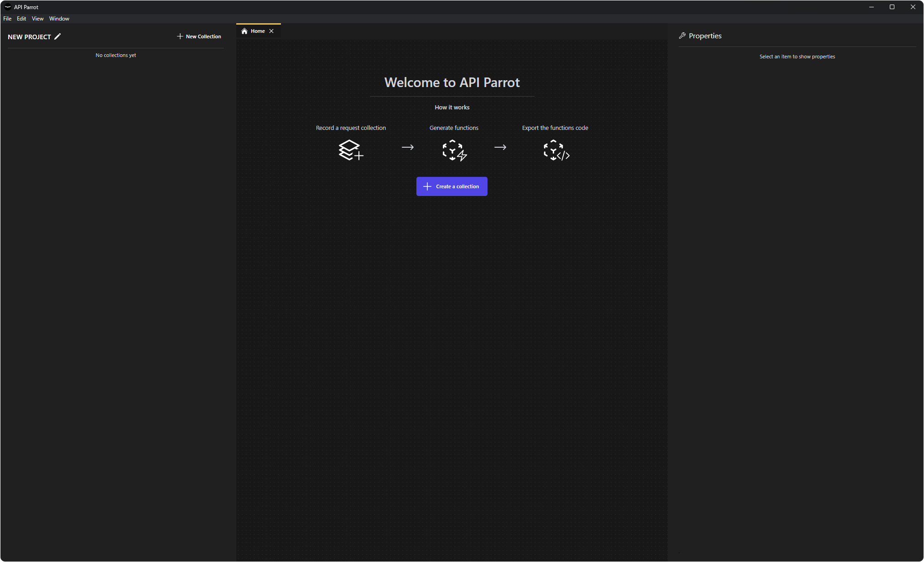Click the arrow between Generate and Export steps
Viewport: 924px width, 562px height.
click(x=500, y=147)
